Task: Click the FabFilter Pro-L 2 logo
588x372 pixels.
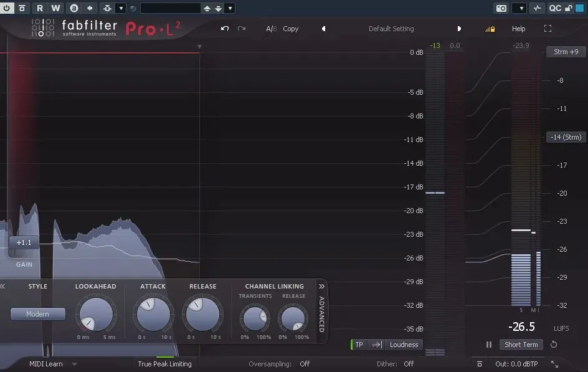Action: tap(106, 28)
